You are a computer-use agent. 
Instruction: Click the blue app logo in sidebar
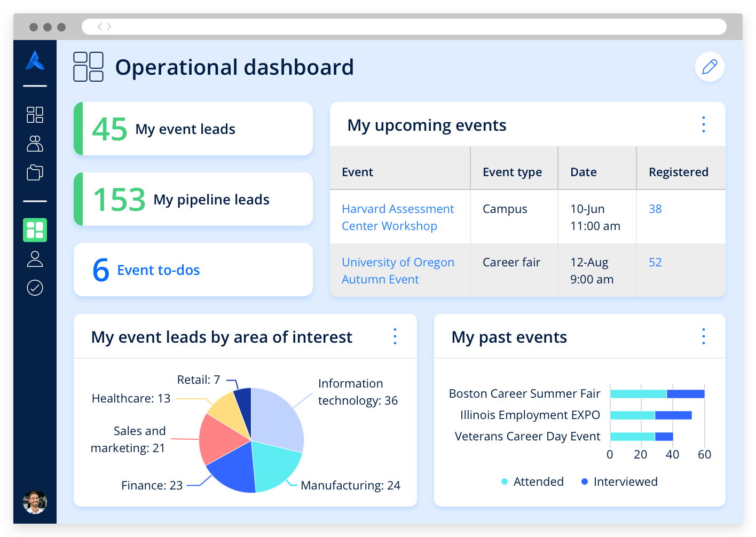click(35, 60)
